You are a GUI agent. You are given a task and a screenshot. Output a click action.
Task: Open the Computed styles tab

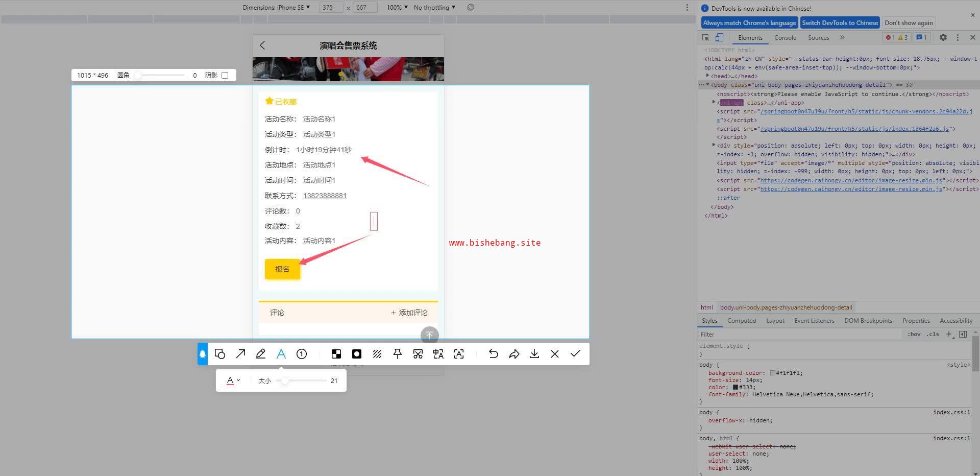pos(741,320)
